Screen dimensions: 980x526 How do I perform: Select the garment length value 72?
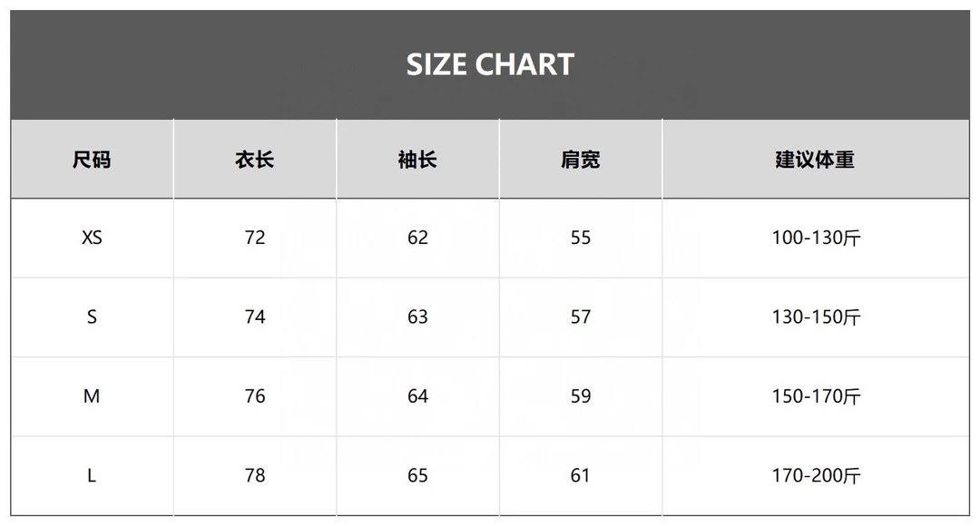click(255, 238)
